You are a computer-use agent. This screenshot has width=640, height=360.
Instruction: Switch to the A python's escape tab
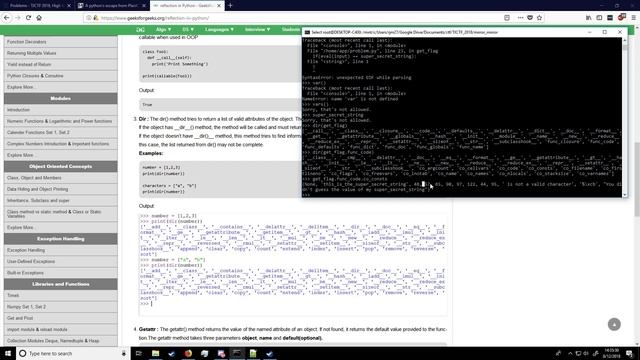click(111, 6)
